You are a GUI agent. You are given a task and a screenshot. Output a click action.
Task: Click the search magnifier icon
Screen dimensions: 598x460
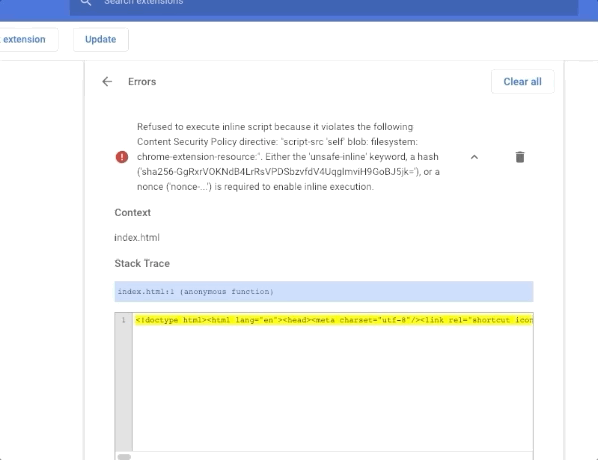point(86,2)
